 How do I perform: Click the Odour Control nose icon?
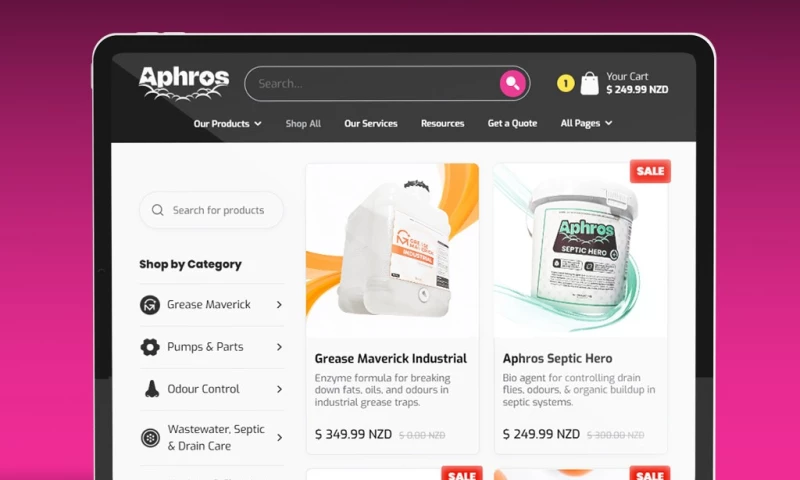(151, 389)
